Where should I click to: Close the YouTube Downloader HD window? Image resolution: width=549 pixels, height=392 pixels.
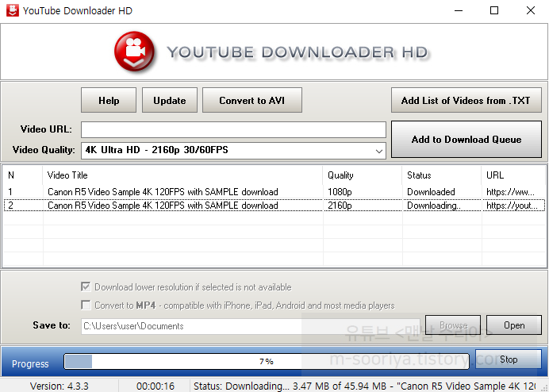[531, 10]
